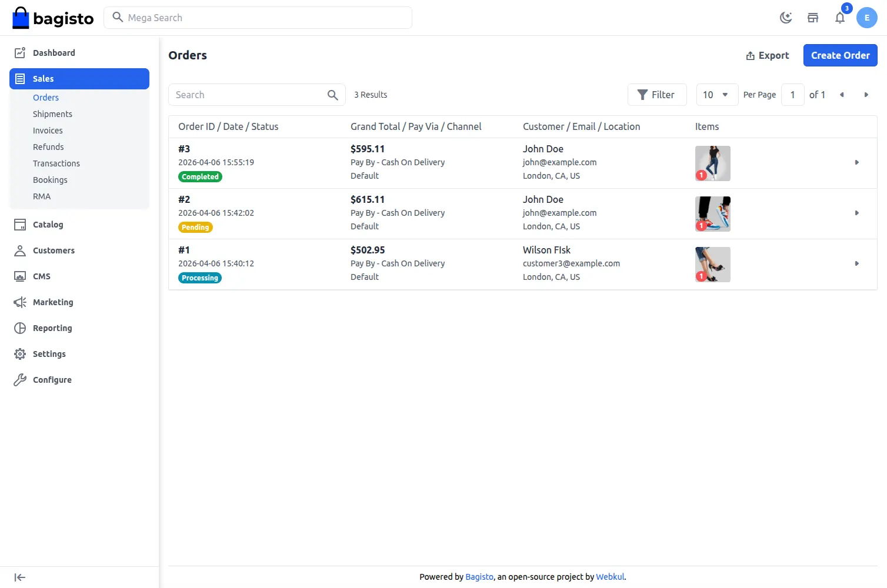Open notifications via the bell icon
Viewport: 887px width, 588px height.
(x=840, y=18)
